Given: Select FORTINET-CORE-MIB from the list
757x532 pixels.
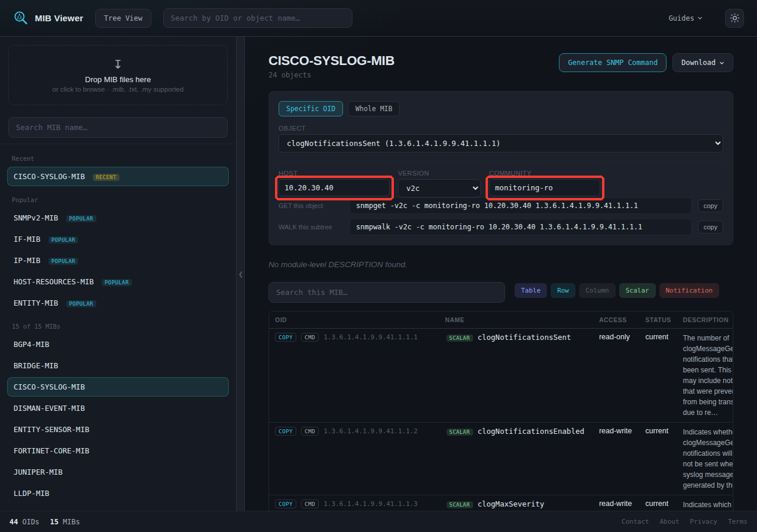Looking at the screenshot, I should (118, 451).
